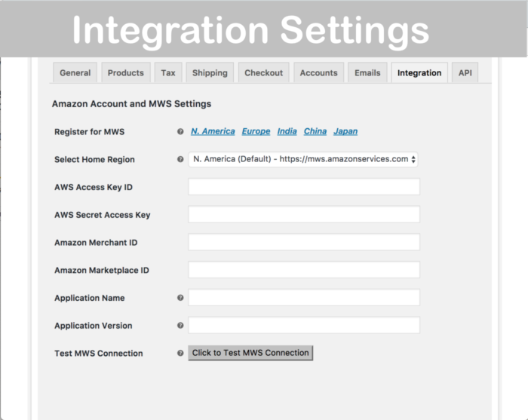Open the Europe MWS registration link

pos(256,131)
